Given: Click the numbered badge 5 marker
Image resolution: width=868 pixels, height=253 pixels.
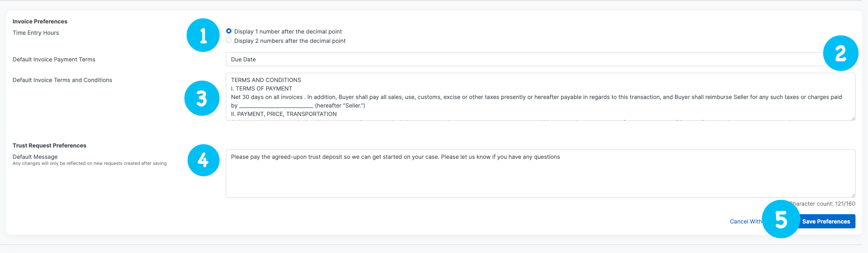Looking at the screenshot, I should 781,219.
